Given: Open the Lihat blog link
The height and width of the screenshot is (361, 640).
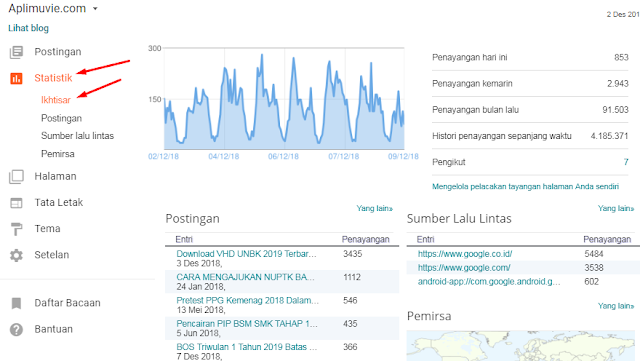Looking at the screenshot, I should (28, 28).
